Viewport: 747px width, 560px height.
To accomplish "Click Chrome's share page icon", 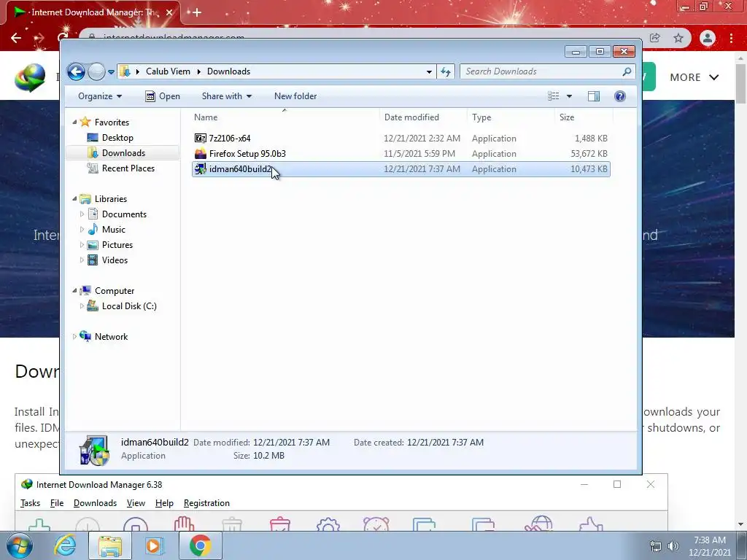I will tap(655, 38).
